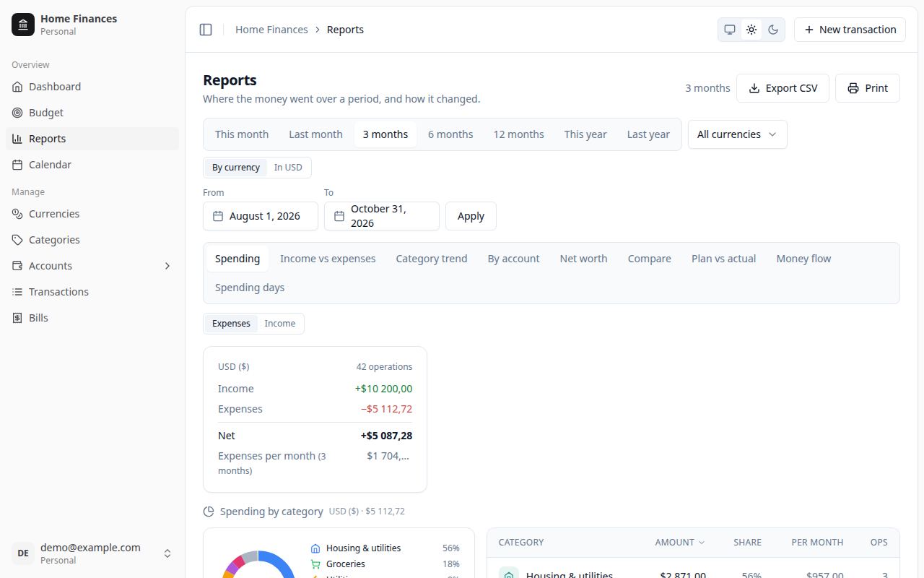This screenshot has width=924, height=578.
Task: Apply the selected date range
Action: point(471,216)
